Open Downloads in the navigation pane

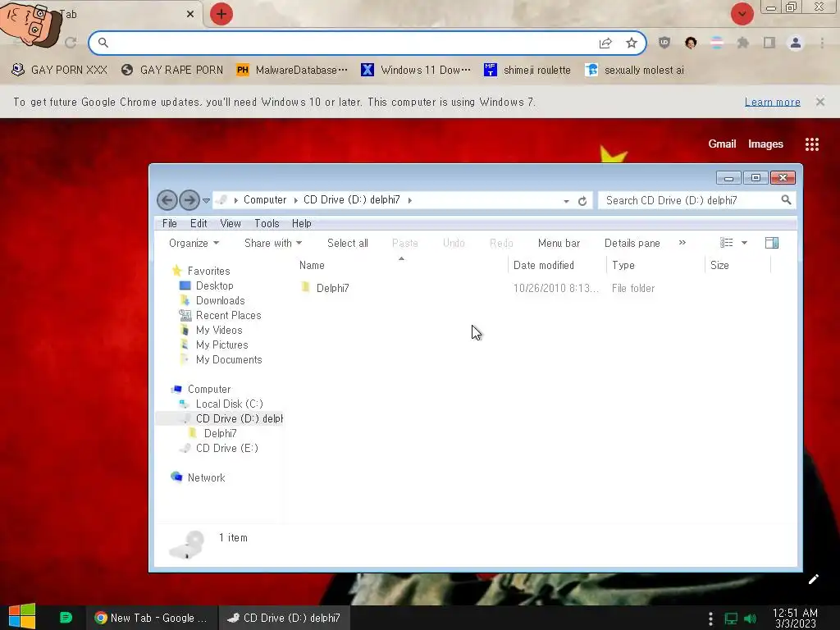pyautogui.click(x=220, y=300)
